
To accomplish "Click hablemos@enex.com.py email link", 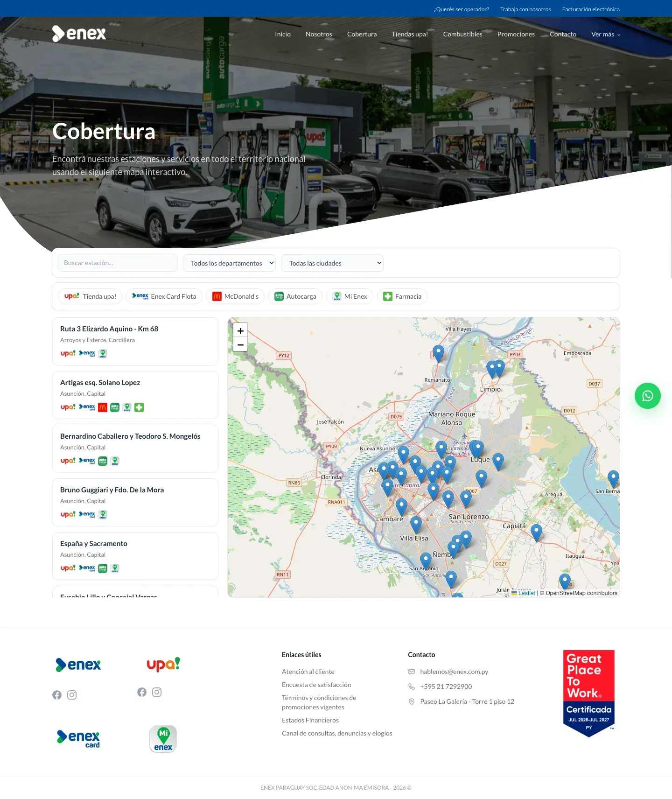I will click(x=454, y=672).
